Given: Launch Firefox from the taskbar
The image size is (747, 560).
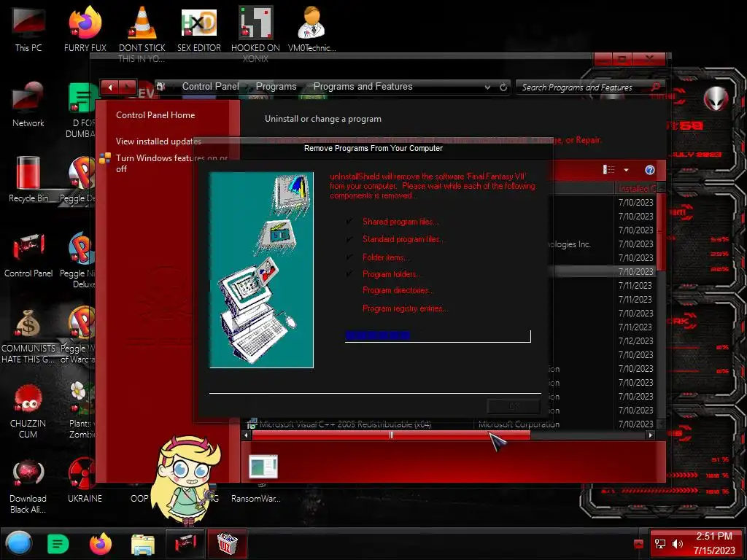Looking at the screenshot, I should click(x=101, y=543).
